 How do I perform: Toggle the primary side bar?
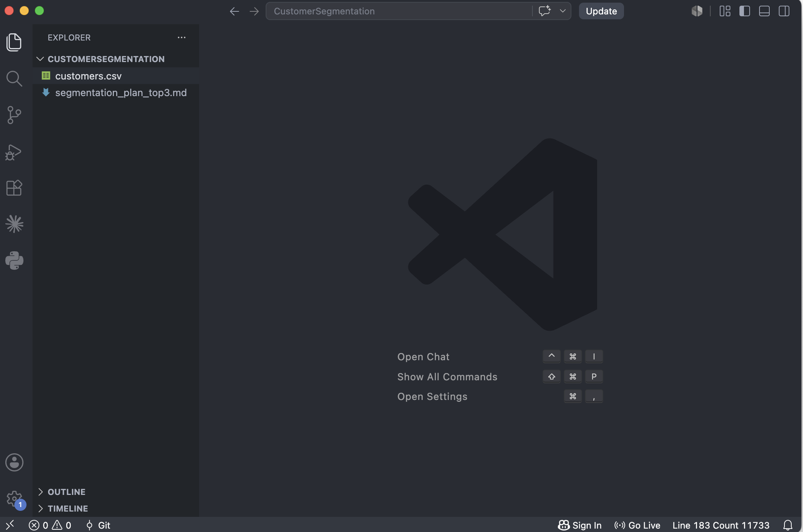pos(745,11)
